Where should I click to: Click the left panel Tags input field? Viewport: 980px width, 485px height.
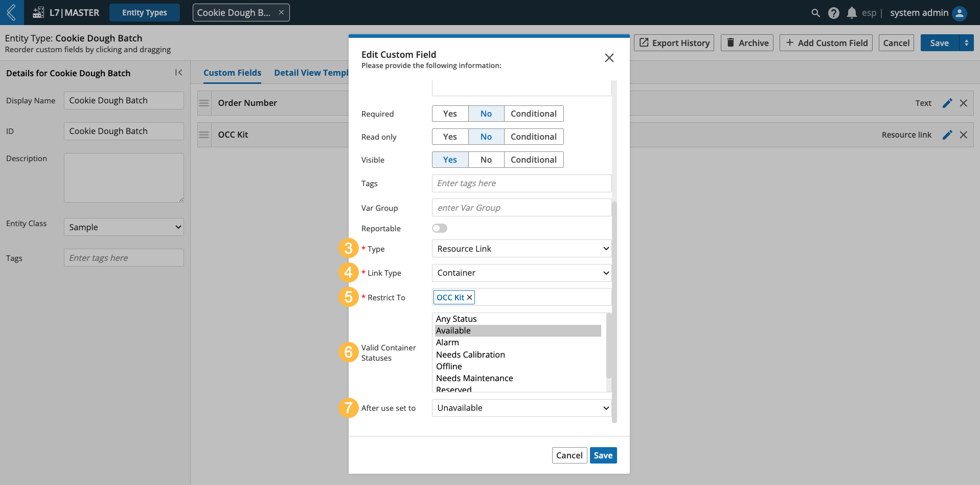[124, 258]
